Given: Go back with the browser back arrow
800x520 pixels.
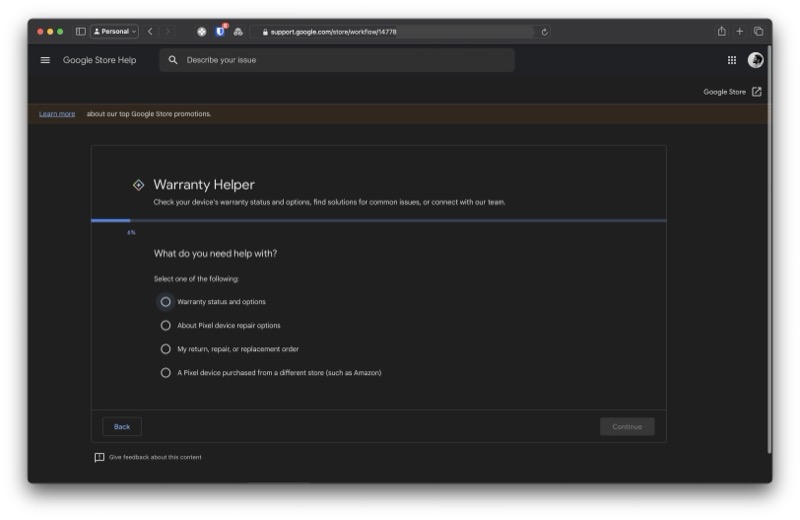Looking at the screenshot, I should tap(150, 32).
